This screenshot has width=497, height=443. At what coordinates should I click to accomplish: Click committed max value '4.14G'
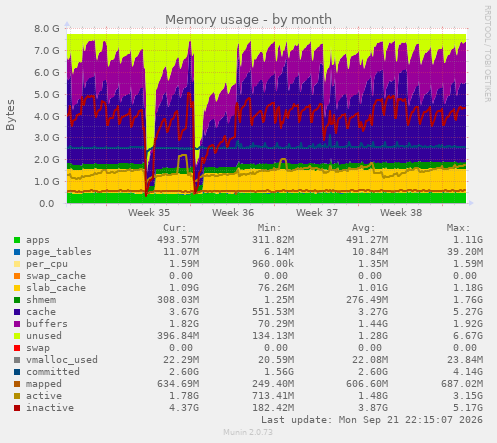coord(468,372)
